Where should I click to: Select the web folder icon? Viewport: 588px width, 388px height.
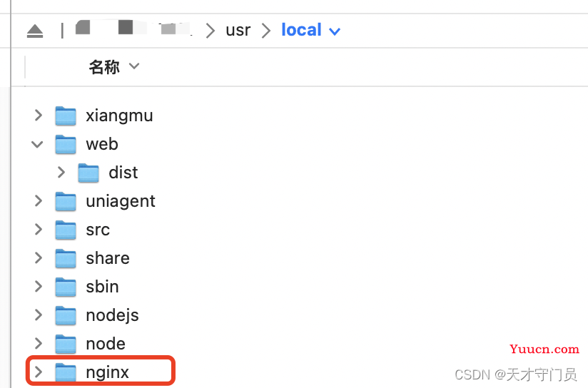tap(66, 144)
